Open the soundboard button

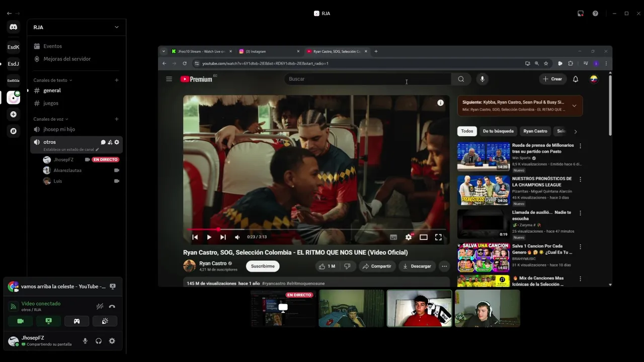click(105, 321)
